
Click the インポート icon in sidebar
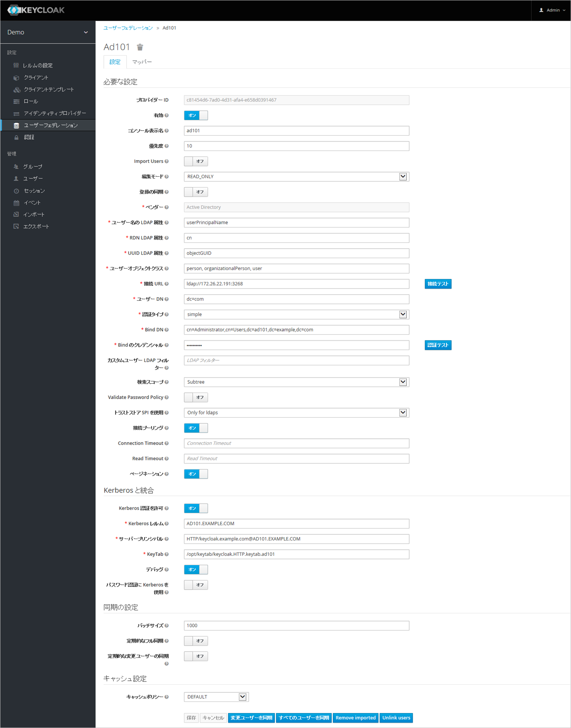point(16,214)
